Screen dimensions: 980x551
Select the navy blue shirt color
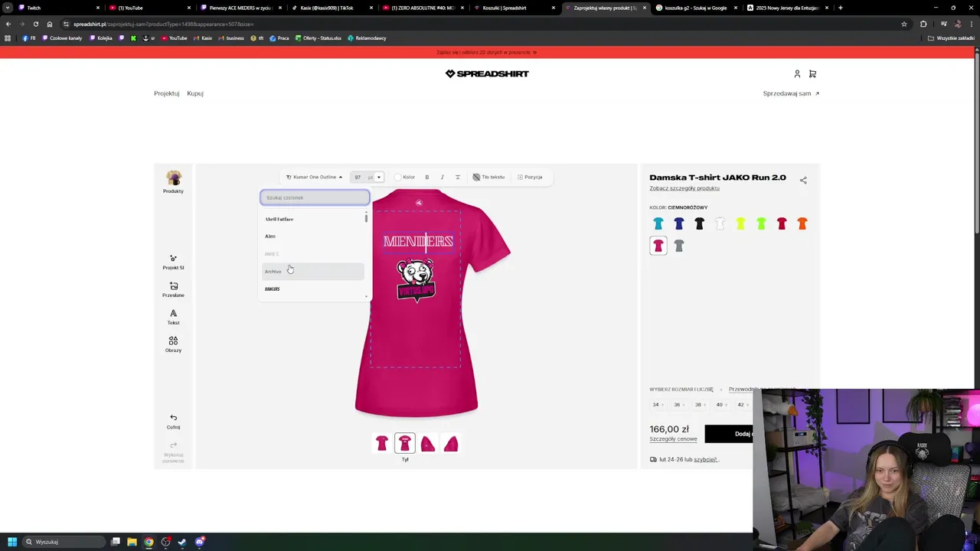pos(679,223)
